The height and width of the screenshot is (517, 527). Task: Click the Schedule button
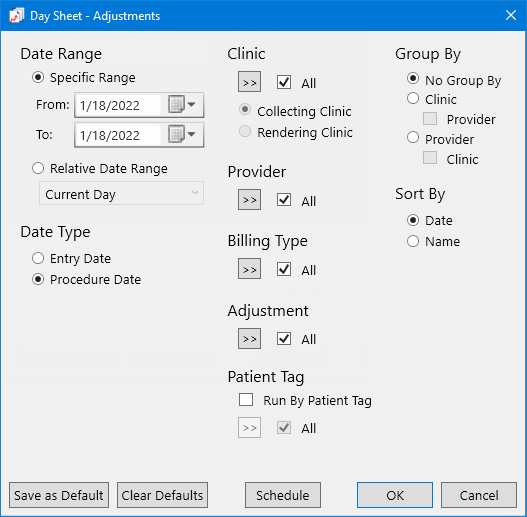pos(283,495)
